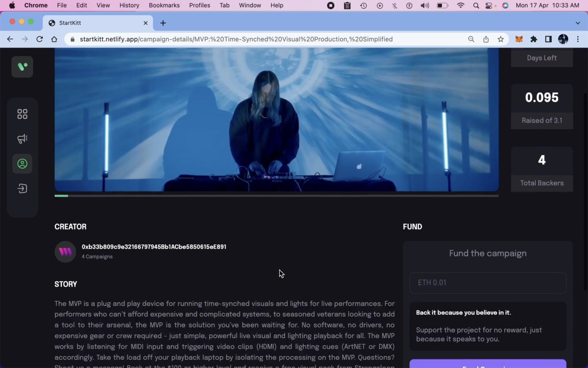Toggle the Chrome side panel icon

[x=548, y=39]
